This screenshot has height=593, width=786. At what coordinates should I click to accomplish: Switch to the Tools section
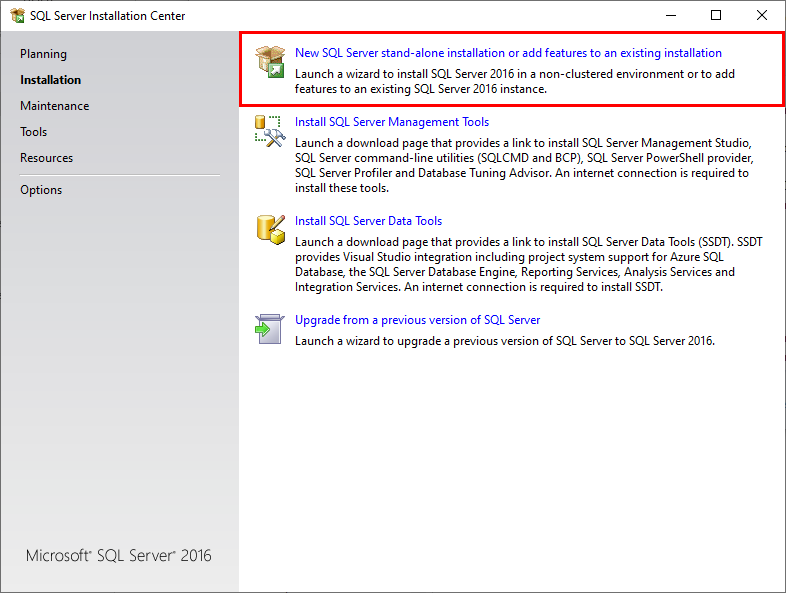(x=33, y=132)
